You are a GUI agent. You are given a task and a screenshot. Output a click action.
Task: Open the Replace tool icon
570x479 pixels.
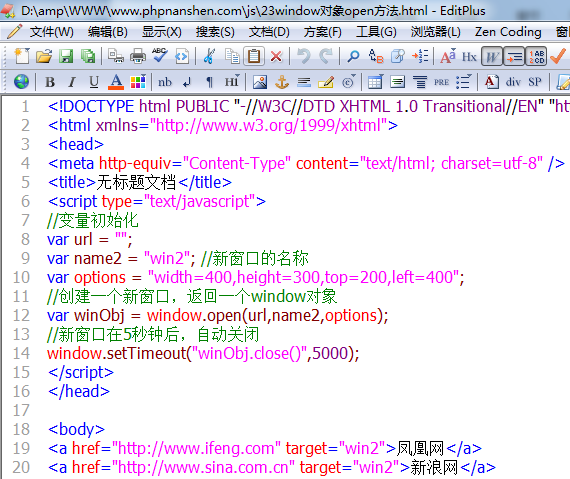coord(376,56)
